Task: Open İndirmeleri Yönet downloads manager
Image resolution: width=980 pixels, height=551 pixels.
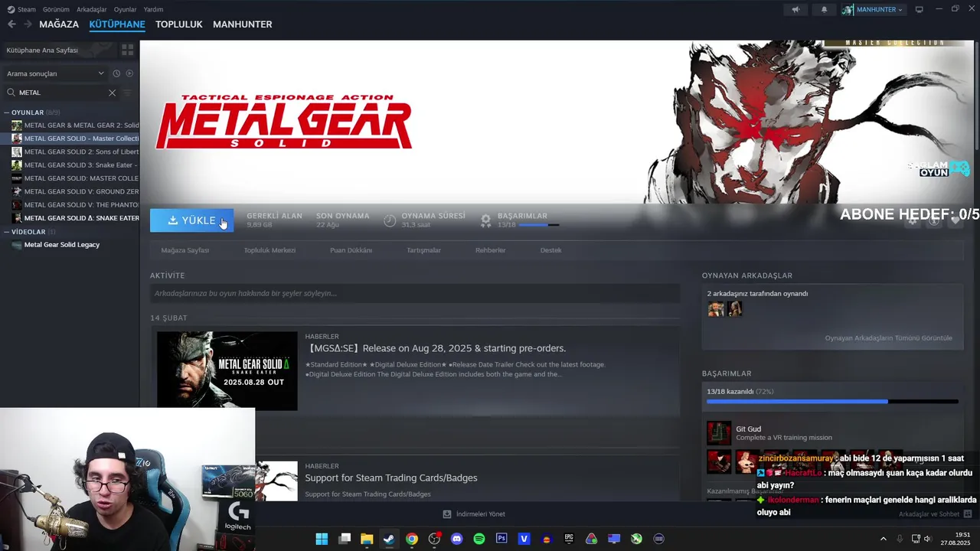Action: pos(474,514)
